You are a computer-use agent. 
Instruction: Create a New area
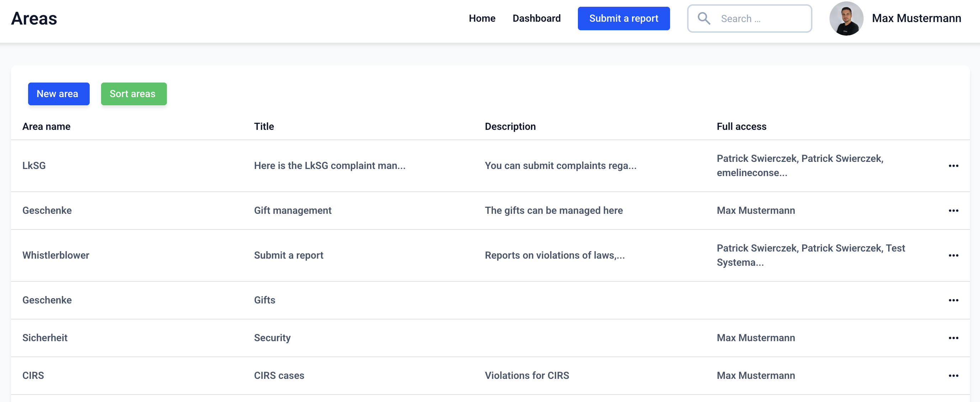pos(59,94)
